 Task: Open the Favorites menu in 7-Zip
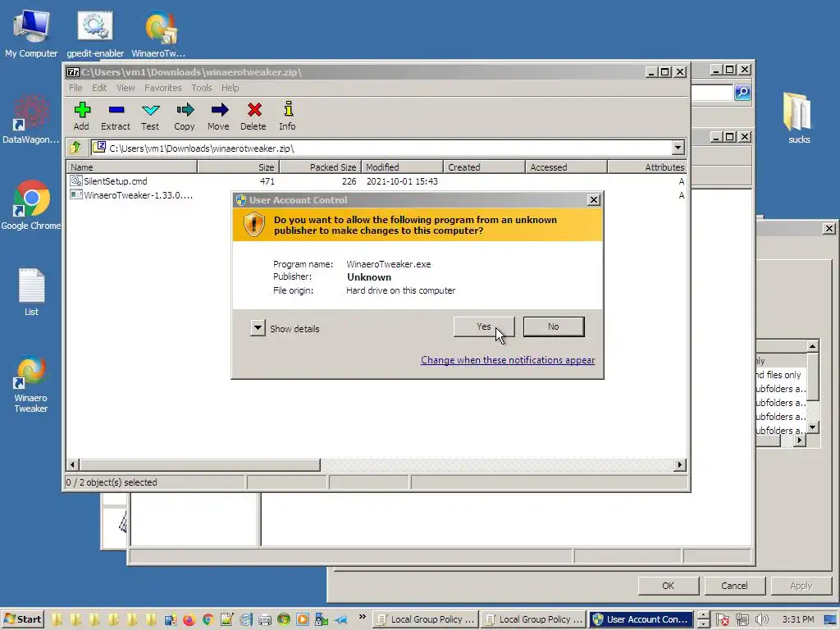pyautogui.click(x=163, y=88)
